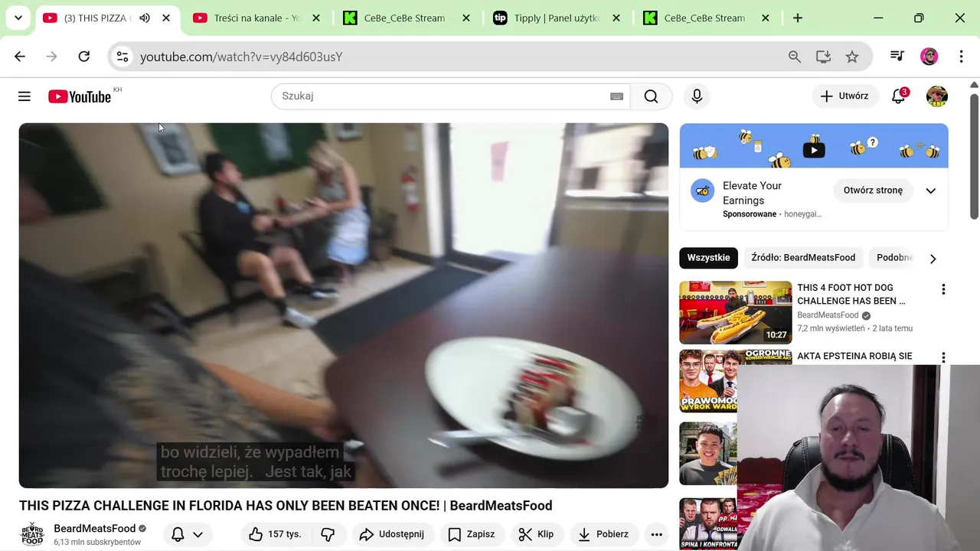Go to the YouTube home logo

coord(80,96)
